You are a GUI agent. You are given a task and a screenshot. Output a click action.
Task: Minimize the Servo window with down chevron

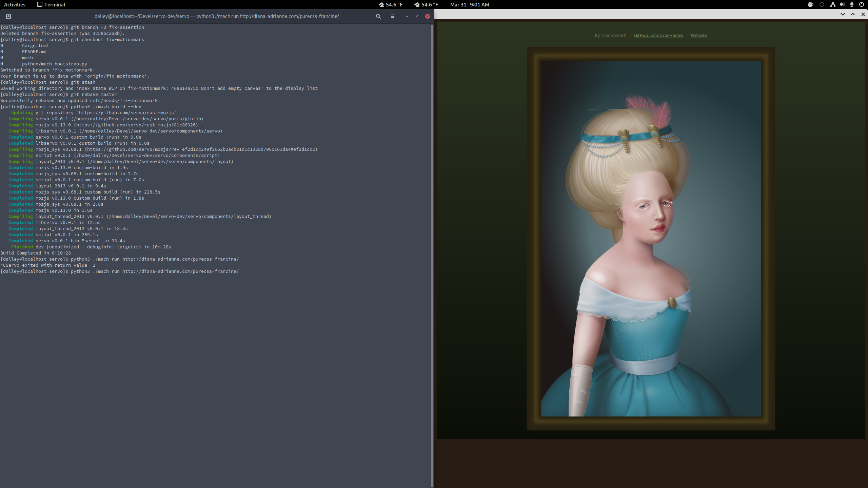843,14
